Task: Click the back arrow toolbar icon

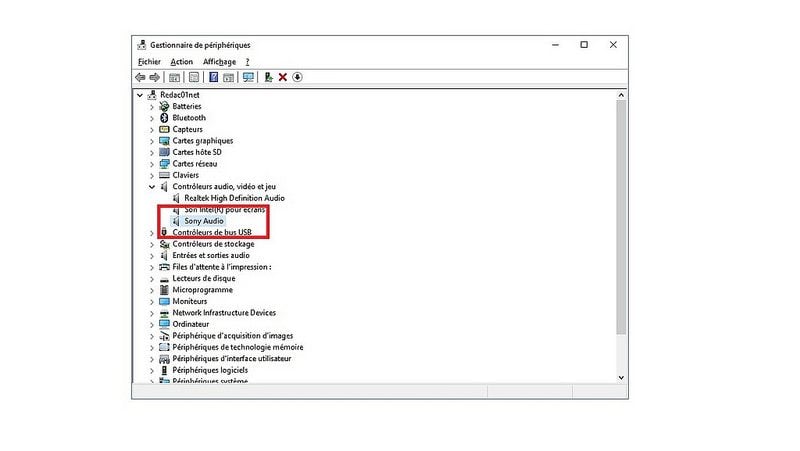Action: point(140,77)
